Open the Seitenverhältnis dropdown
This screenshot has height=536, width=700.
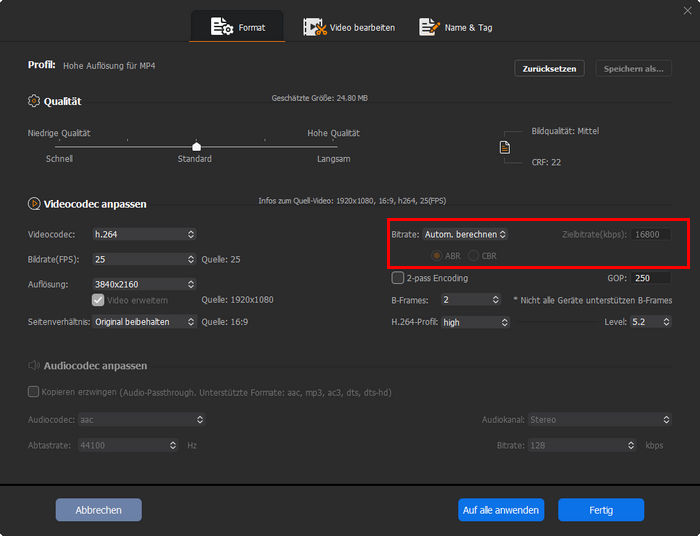coord(144,322)
